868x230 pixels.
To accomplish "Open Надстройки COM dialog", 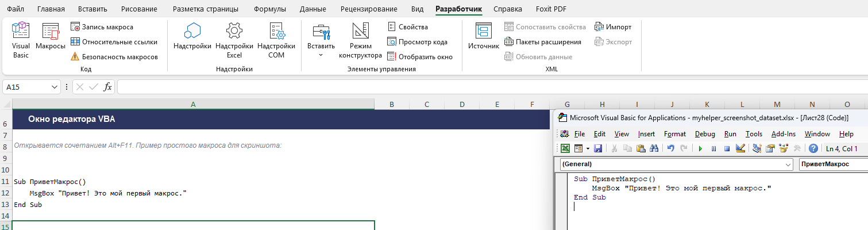I will point(276,40).
